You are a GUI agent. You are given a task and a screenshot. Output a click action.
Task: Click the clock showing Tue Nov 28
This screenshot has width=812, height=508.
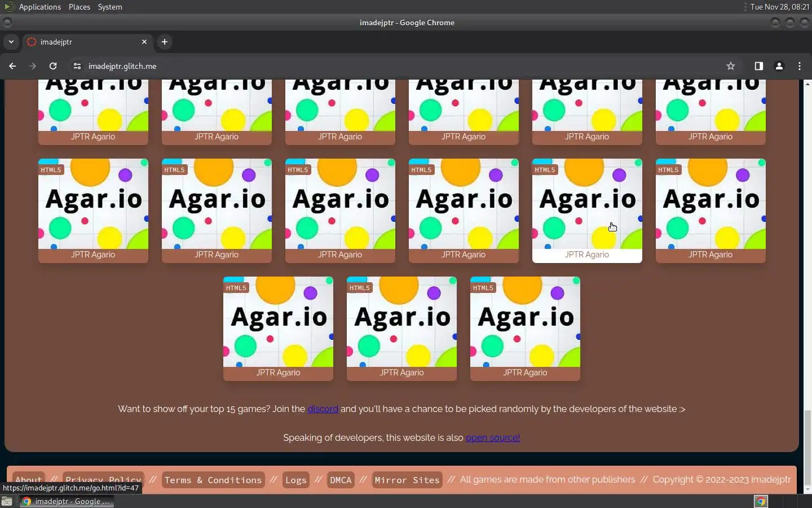780,7
